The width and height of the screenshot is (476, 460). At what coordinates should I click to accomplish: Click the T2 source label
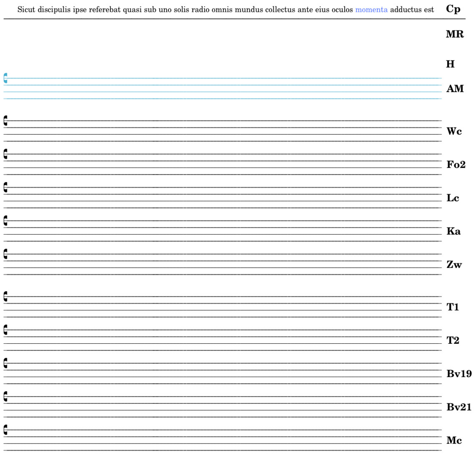453,340
